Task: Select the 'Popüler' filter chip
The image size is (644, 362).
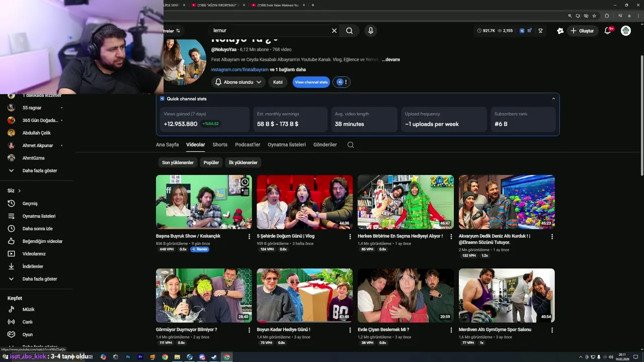Action: click(211, 163)
